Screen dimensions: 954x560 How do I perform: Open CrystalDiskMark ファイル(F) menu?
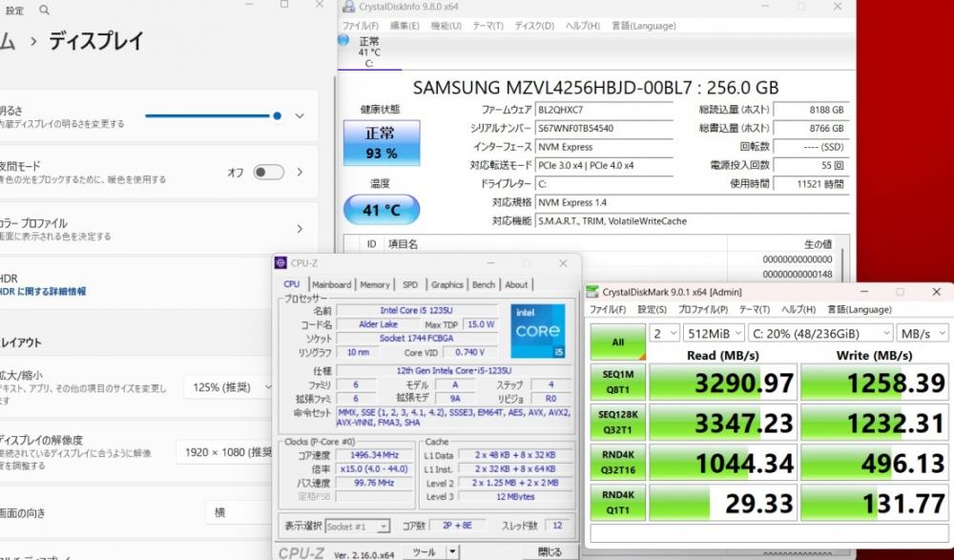click(x=607, y=309)
